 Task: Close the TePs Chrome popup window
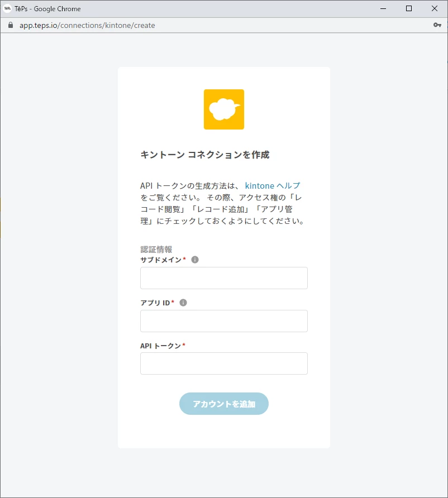435,8
